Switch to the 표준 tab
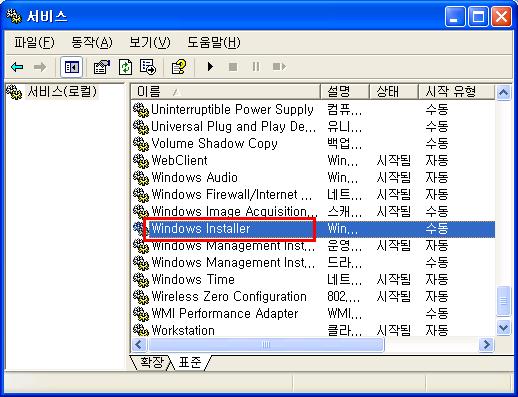This screenshot has height=397, width=518. point(190,362)
